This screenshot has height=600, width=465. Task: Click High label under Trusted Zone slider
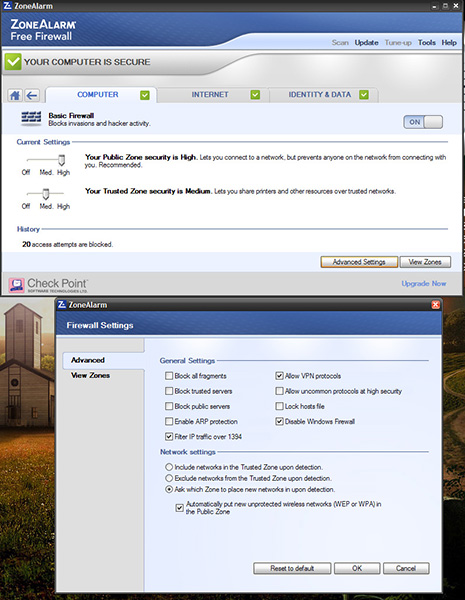(64, 207)
